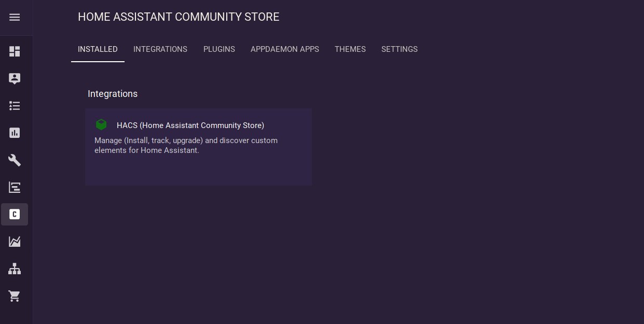Open the Plugins tab
Viewport: 644px width, 324px height.
(219, 49)
